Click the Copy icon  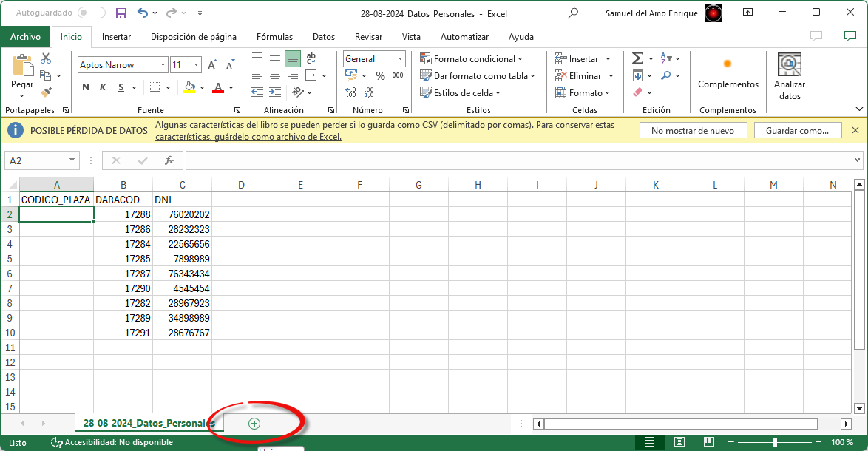[46, 75]
